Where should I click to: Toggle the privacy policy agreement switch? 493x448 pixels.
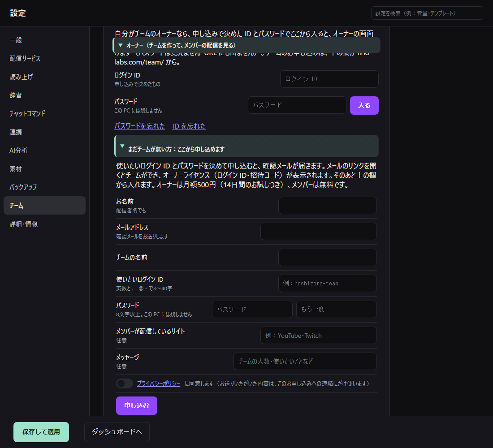click(x=125, y=383)
